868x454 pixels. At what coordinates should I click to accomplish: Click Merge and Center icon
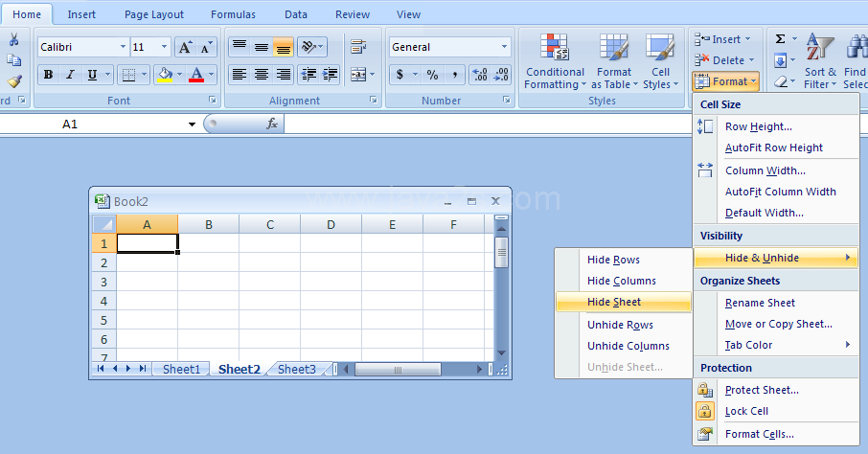[x=358, y=74]
